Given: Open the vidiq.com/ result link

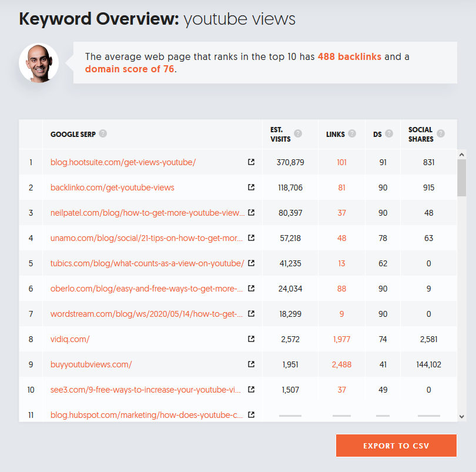Looking at the screenshot, I should click(x=70, y=339).
